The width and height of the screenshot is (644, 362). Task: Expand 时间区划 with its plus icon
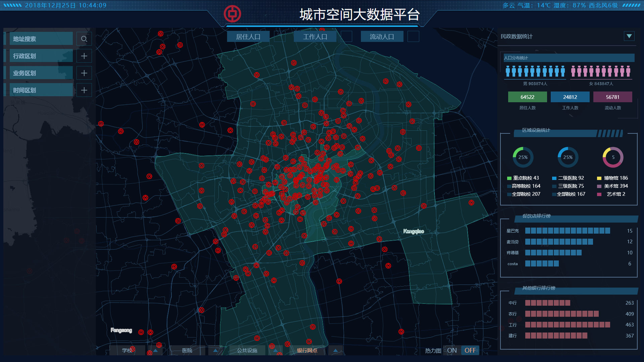(84, 90)
